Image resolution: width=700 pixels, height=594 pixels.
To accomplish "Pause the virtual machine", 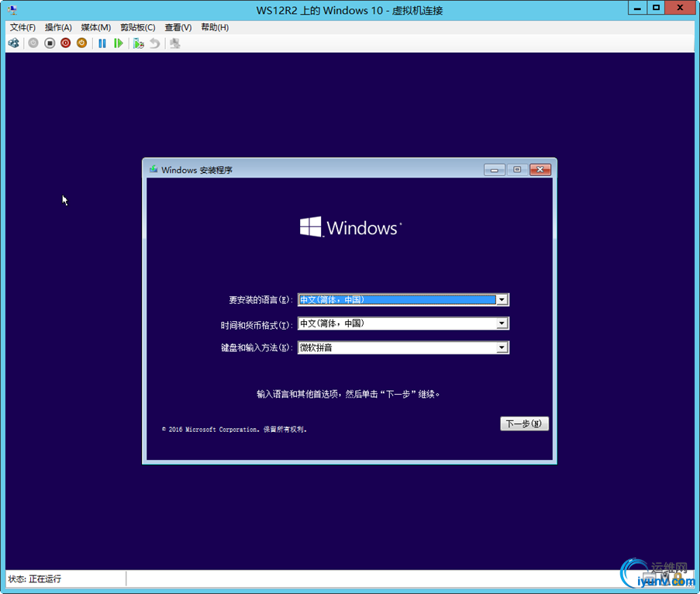I will click(x=102, y=43).
